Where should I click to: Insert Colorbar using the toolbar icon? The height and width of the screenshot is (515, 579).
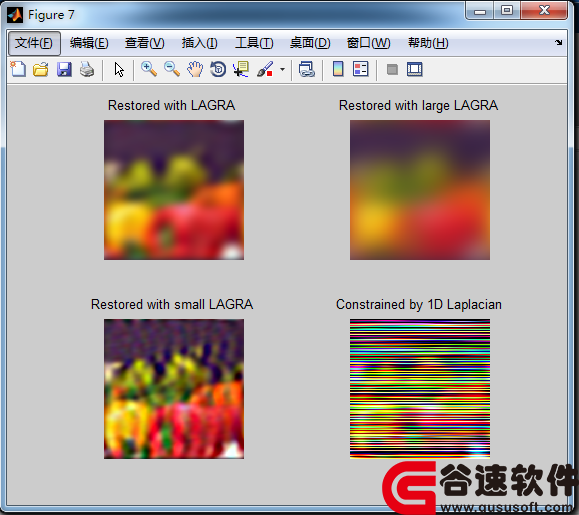point(338,69)
